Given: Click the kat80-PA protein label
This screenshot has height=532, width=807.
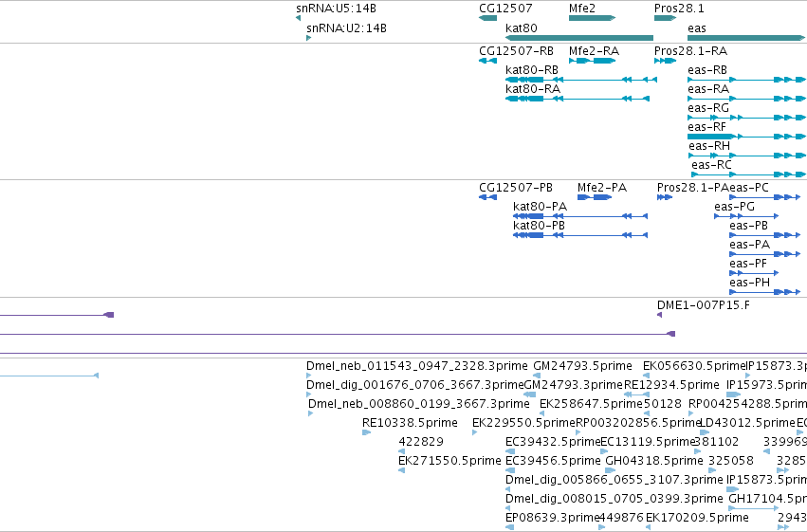Looking at the screenshot, I should point(540,207).
